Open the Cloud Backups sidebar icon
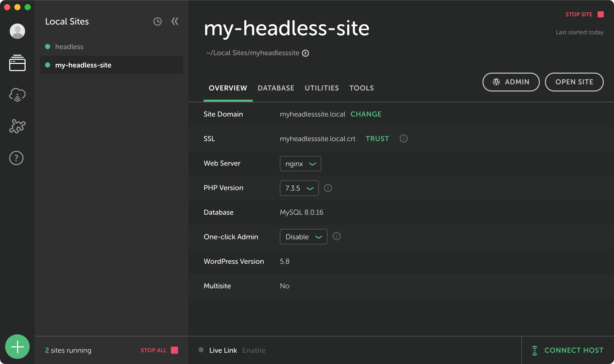This screenshot has width=614, height=364. (17, 95)
